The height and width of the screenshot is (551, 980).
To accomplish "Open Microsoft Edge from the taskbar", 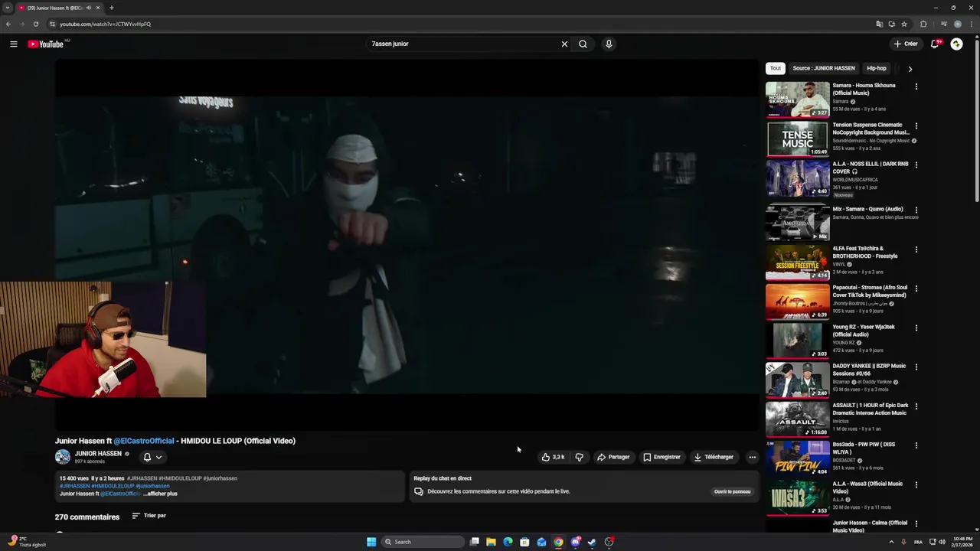I will click(x=508, y=542).
